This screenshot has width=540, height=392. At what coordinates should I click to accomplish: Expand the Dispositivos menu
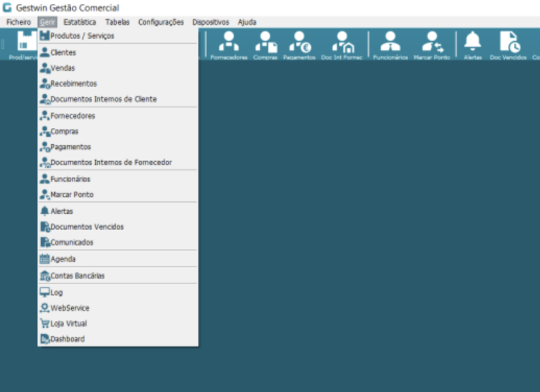[x=211, y=22]
